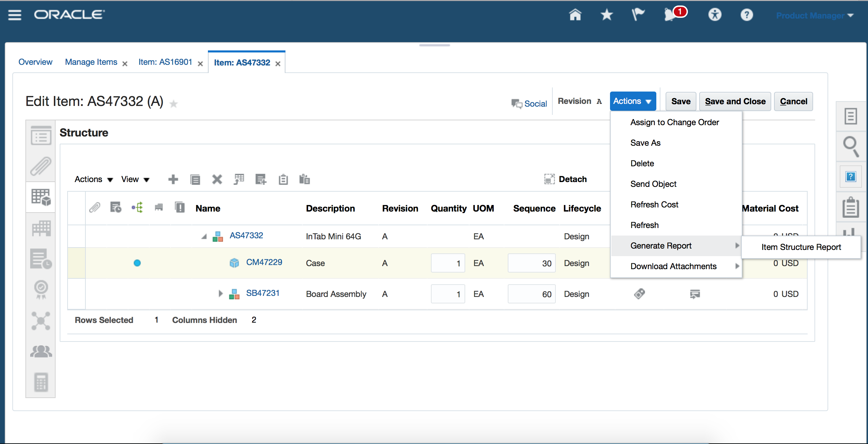Image resolution: width=868 pixels, height=444 pixels.
Task: Open the Attachments paperclip side tab
Action: tap(41, 166)
